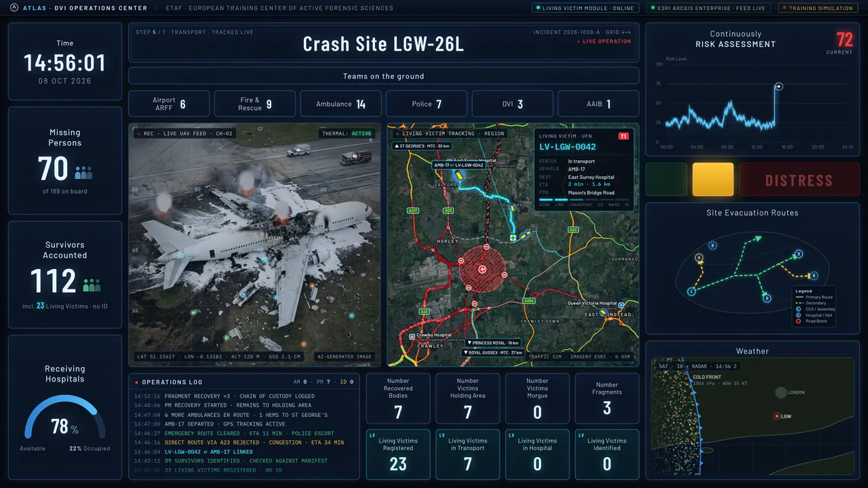The image size is (868, 488).
Task: Open the Number Recovered Bodies card
Action: (398, 399)
